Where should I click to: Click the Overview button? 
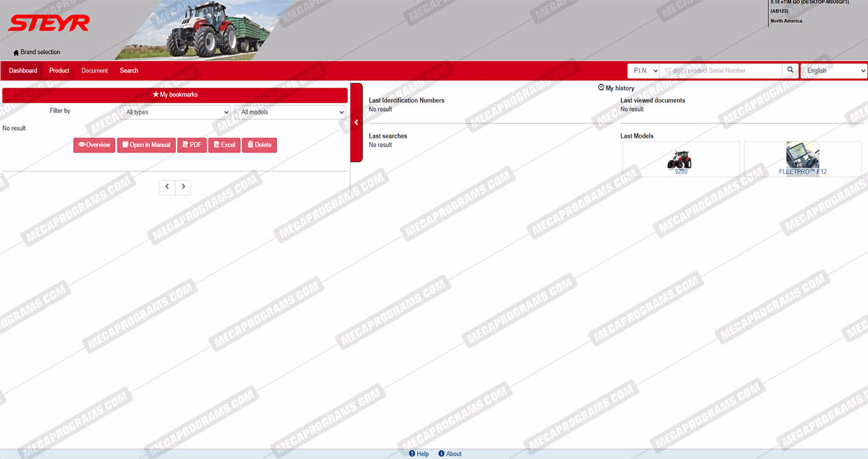tap(94, 145)
